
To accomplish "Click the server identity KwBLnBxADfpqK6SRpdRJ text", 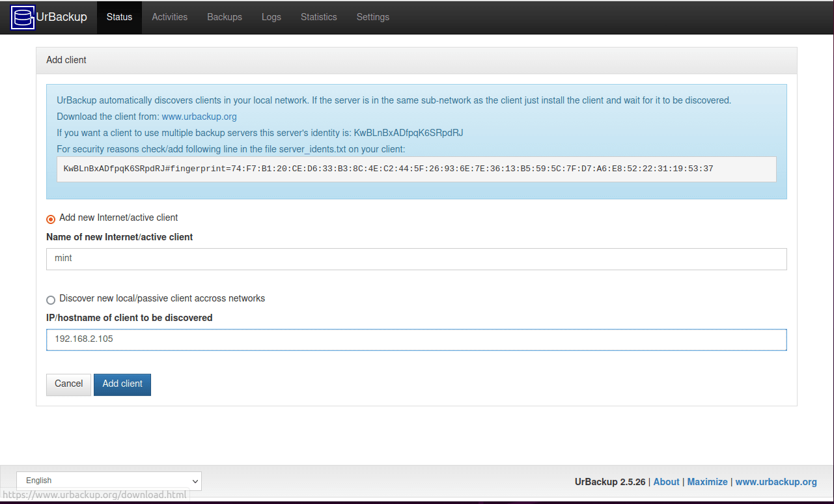I will (x=408, y=133).
